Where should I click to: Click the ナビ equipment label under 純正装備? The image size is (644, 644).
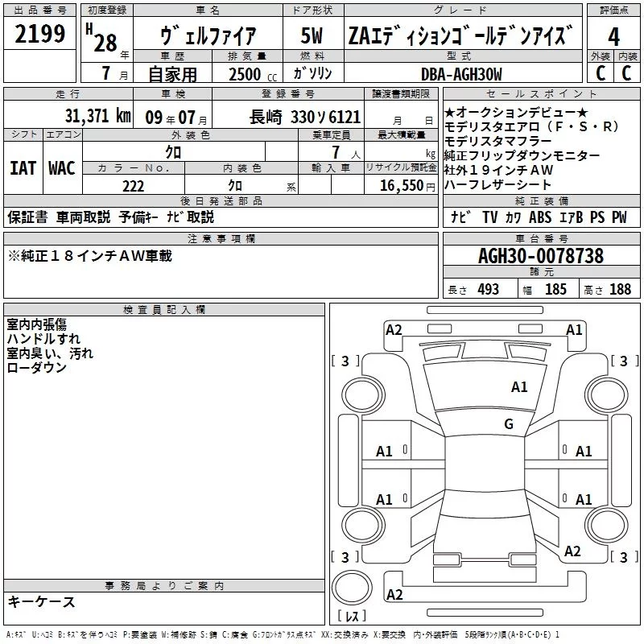(460, 217)
